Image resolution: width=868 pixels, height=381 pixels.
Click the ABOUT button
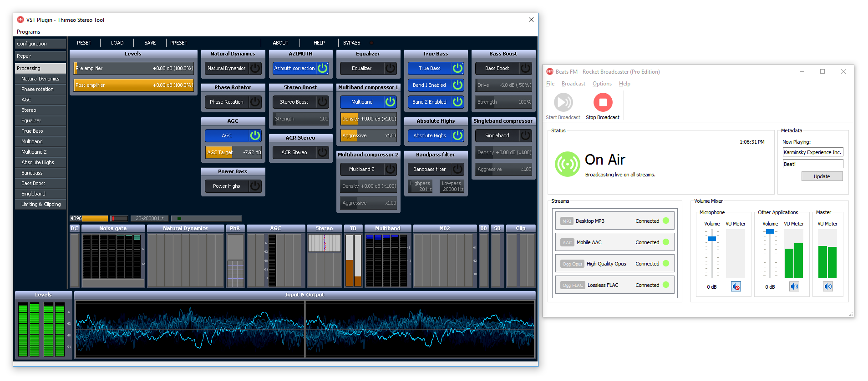click(280, 43)
